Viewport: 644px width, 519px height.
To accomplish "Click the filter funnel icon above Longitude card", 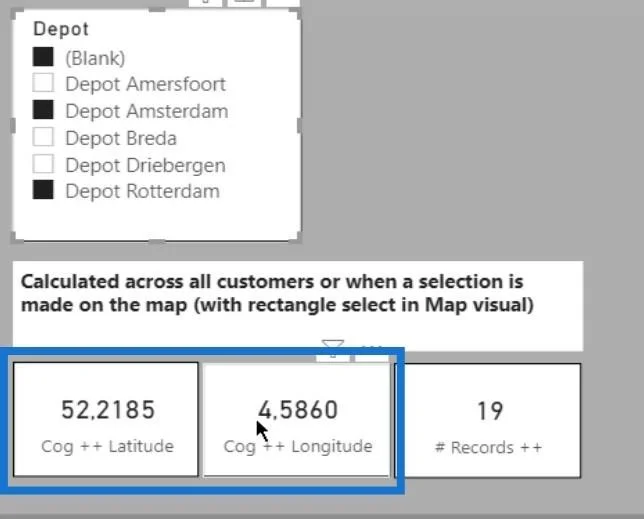I will point(333,348).
